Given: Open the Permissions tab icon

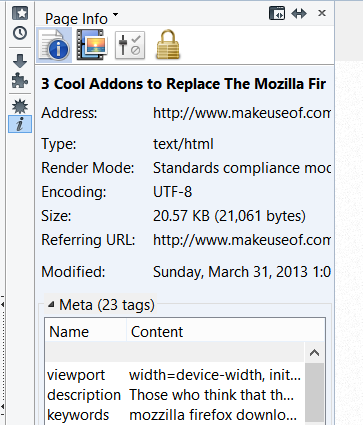Looking at the screenshot, I should [x=130, y=45].
